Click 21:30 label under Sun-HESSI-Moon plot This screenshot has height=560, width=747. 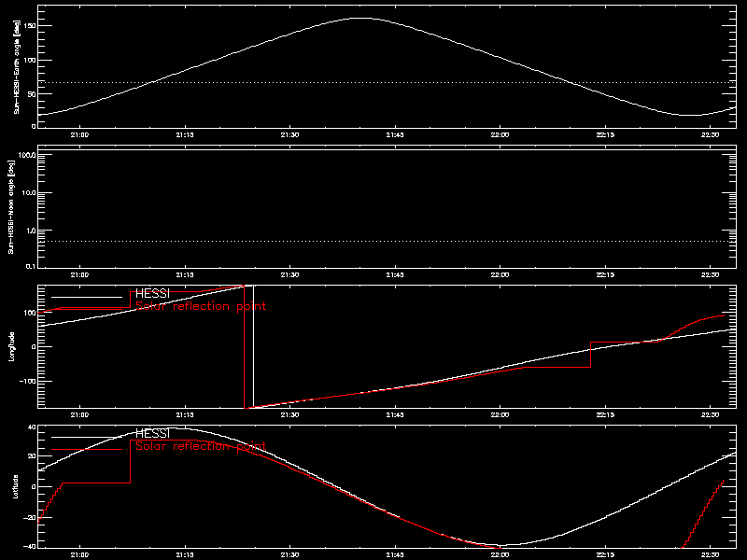point(289,274)
